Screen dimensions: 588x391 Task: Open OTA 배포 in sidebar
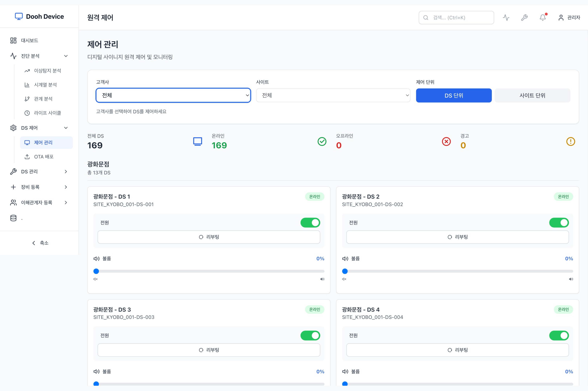[44, 157]
